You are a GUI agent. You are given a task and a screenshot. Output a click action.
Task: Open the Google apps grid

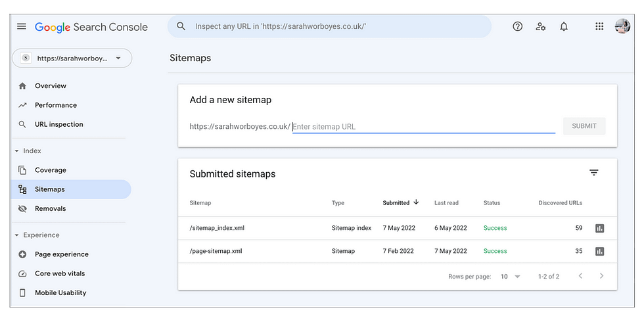599,27
